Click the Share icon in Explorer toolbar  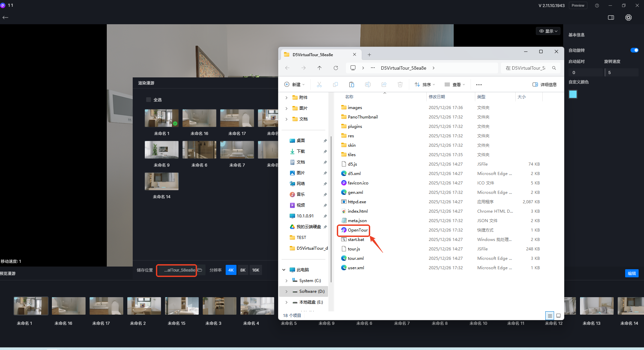coord(384,84)
